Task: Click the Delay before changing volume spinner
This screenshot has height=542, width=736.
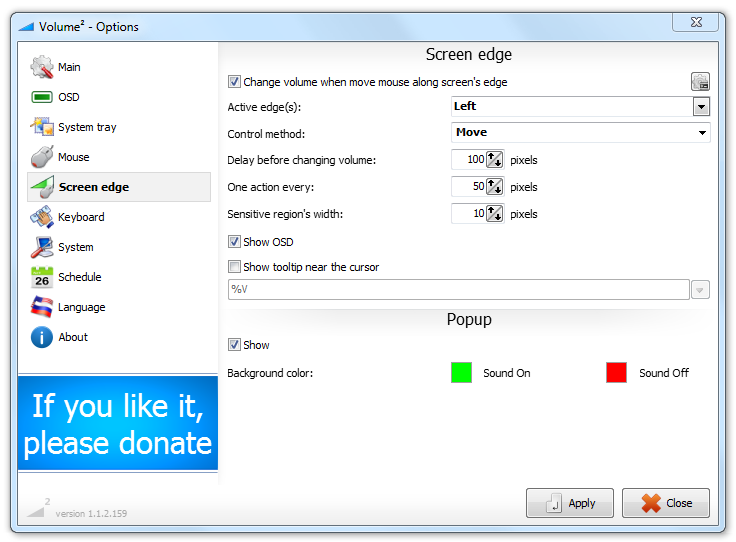Action: point(494,160)
